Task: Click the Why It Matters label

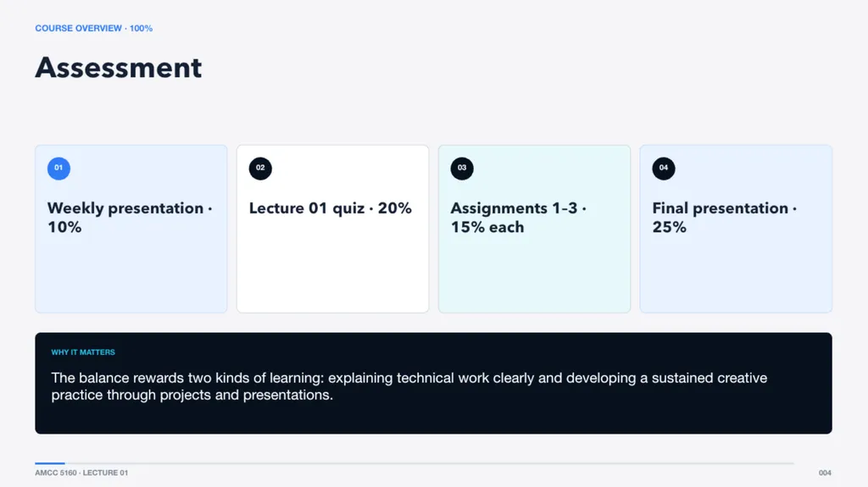Action: click(83, 352)
